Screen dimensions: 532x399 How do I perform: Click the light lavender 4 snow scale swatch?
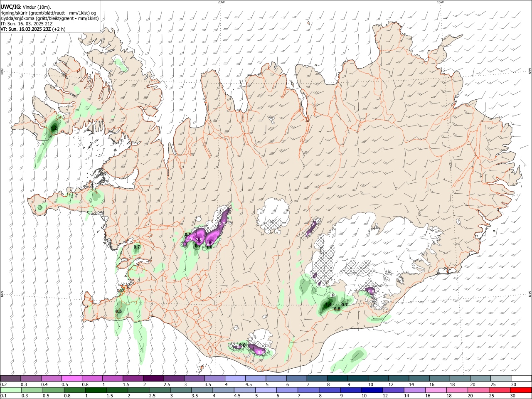(x=235, y=379)
